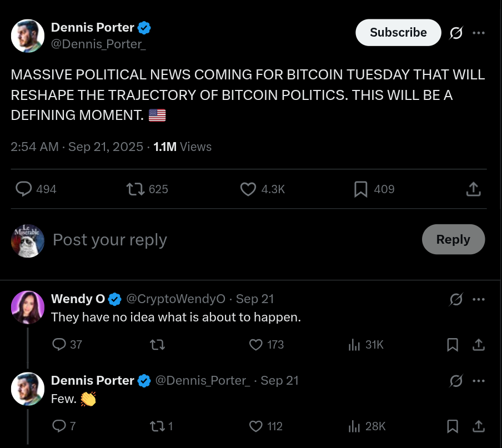The image size is (502, 448).
Task: Like the main post with 4.3K likes
Action: (x=248, y=189)
